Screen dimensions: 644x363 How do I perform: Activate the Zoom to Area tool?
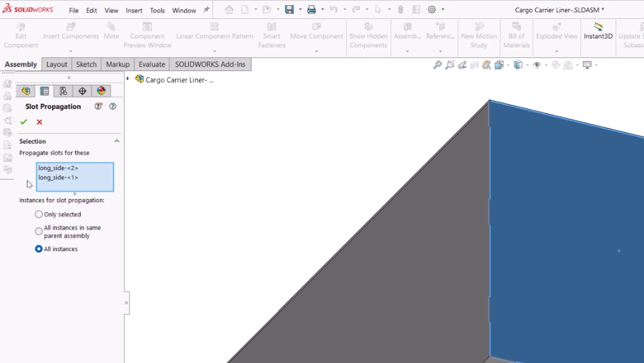(x=449, y=65)
